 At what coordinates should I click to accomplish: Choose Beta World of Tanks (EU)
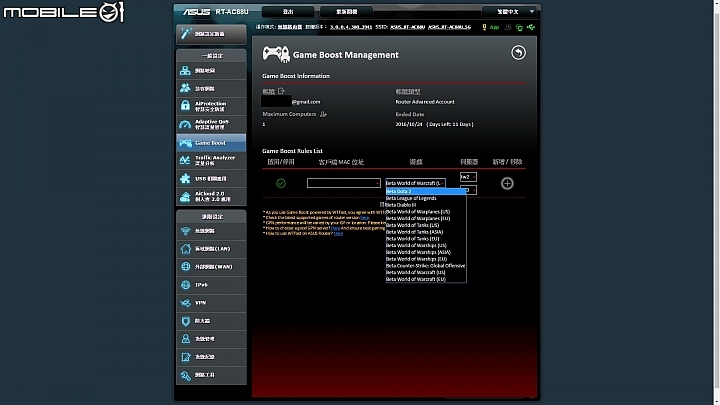(426, 238)
